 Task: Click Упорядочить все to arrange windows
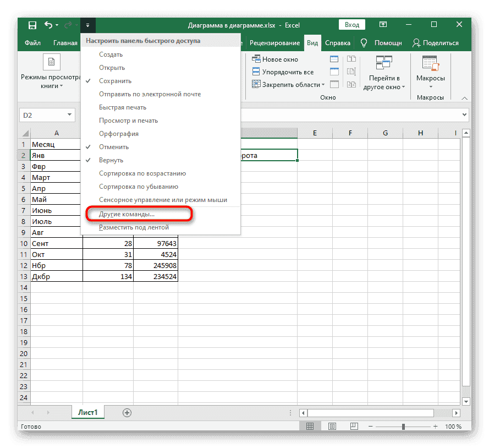pyautogui.click(x=282, y=72)
